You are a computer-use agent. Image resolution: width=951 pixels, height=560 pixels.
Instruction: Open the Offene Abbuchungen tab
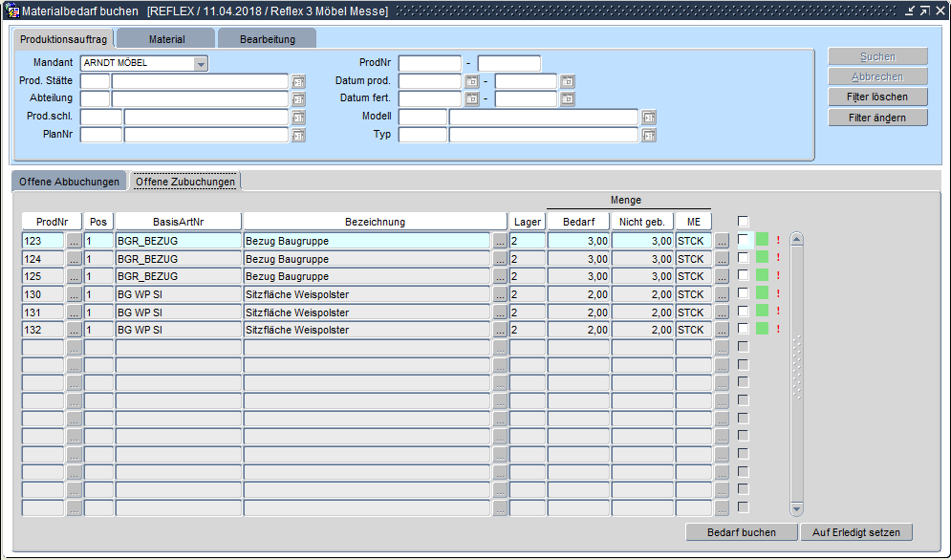click(69, 182)
